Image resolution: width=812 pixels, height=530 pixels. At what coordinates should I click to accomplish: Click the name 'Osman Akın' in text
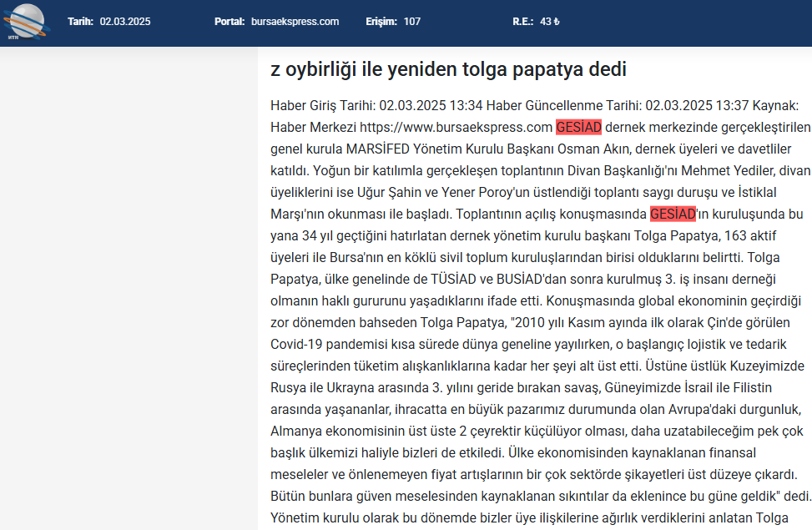(x=592, y=149)
